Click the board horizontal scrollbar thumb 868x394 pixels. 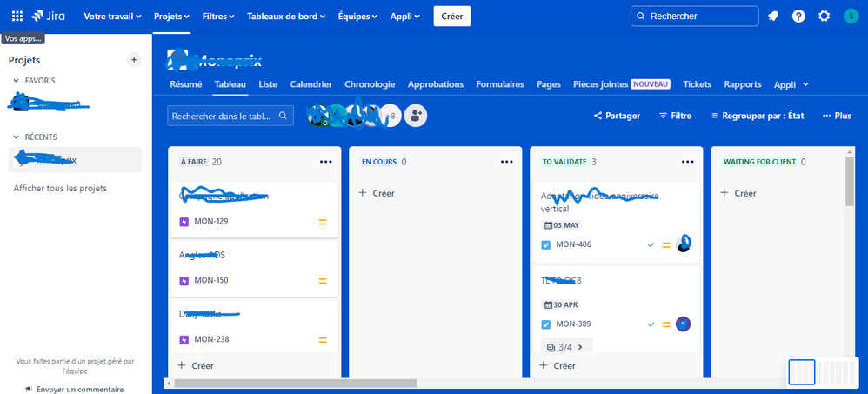295,383
